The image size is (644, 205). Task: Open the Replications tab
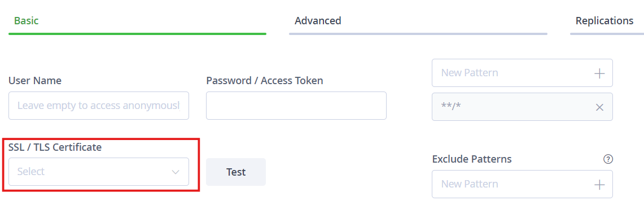(604, 20)
